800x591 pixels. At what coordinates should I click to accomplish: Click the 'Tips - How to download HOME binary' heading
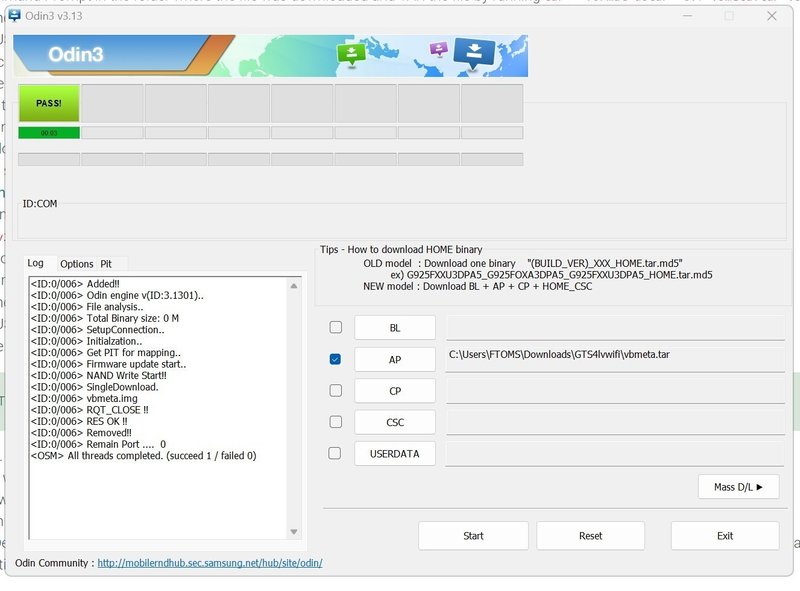(x=401, y=249)
